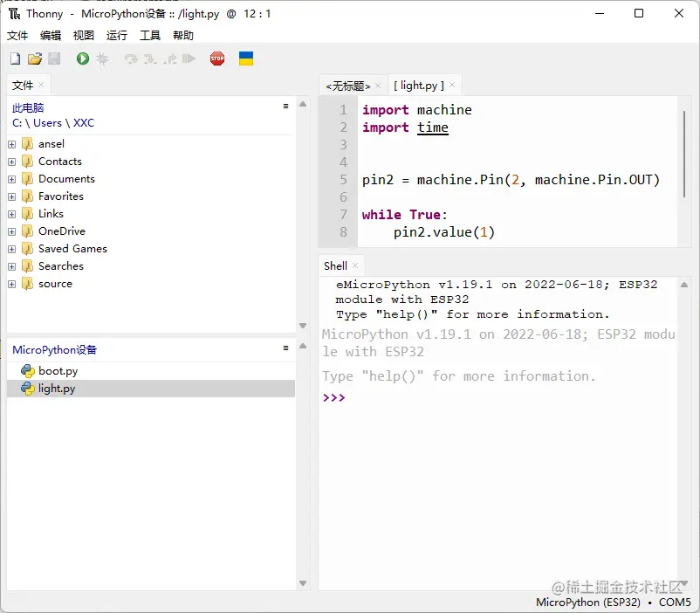Click the 此电脑 location link

pyautogui.click(x=28, y=107)
